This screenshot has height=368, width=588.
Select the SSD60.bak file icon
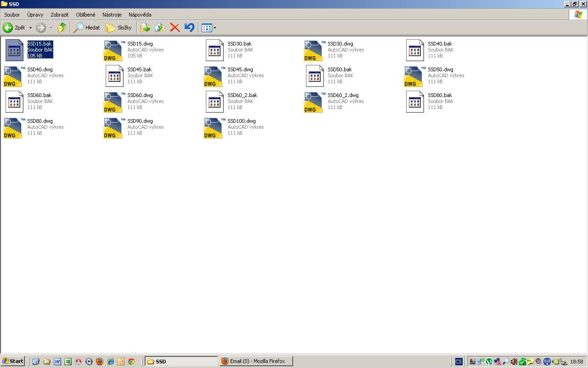(14, 102)
